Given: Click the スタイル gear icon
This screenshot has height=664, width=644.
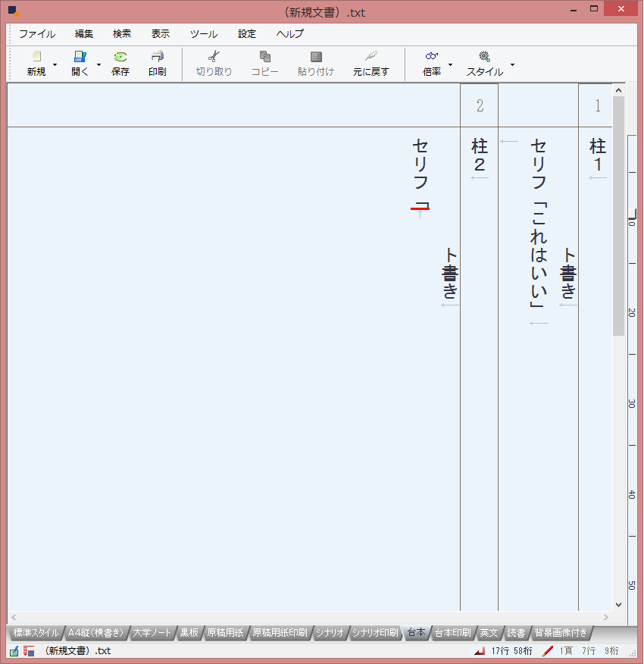Looking at the screenshot, I should [484, 56].
